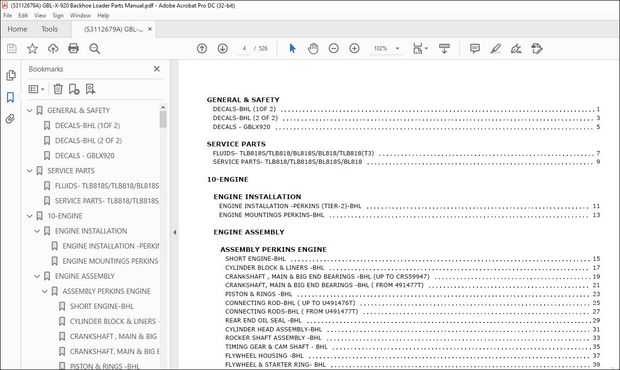This screenshot has height=370, width=620.
Task: Click the Save file icon
Action: [12, 49]
